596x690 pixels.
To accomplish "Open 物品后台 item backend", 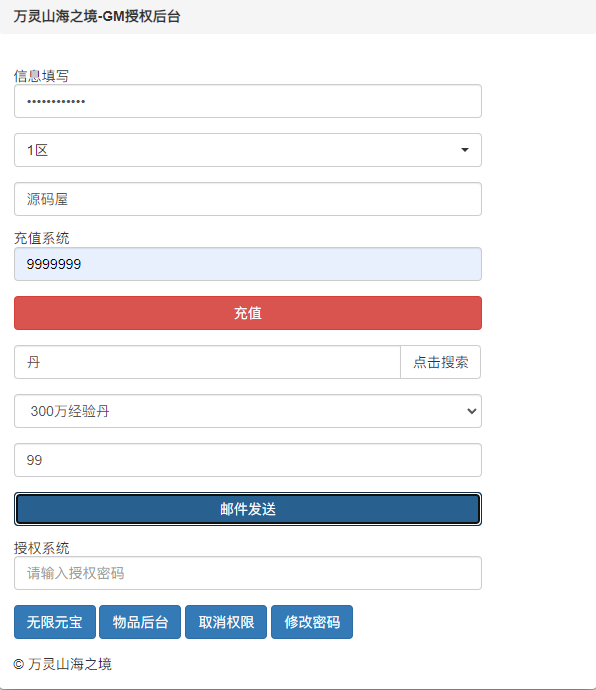I will point(140,622).
